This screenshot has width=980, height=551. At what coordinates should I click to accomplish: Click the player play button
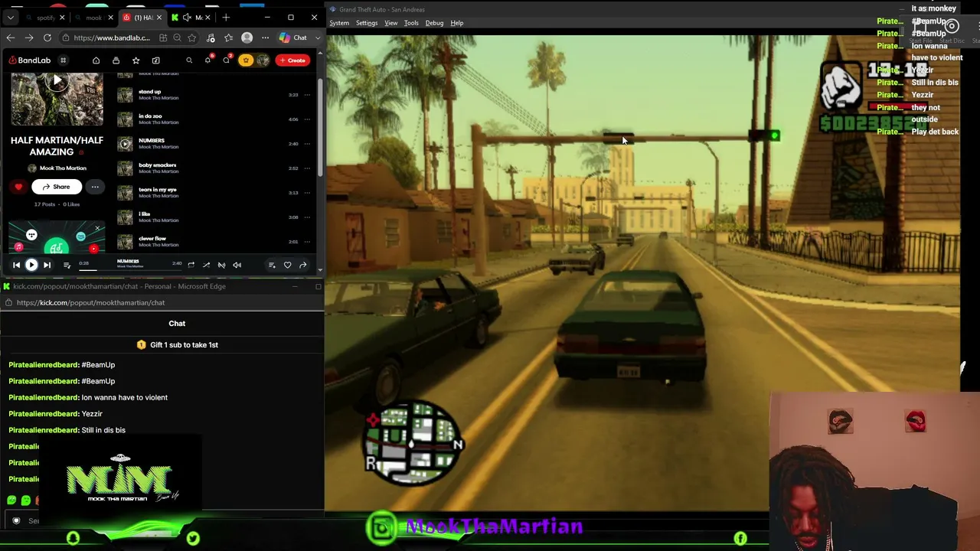31,265
